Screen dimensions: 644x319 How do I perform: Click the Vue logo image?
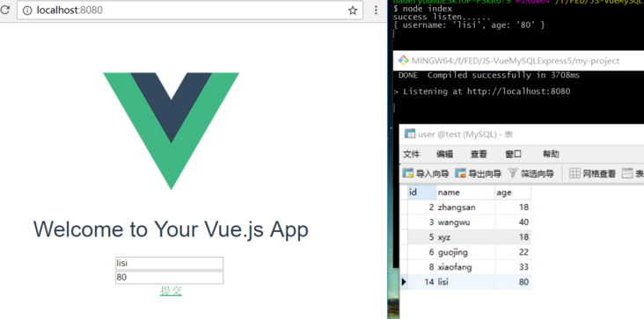171,131
